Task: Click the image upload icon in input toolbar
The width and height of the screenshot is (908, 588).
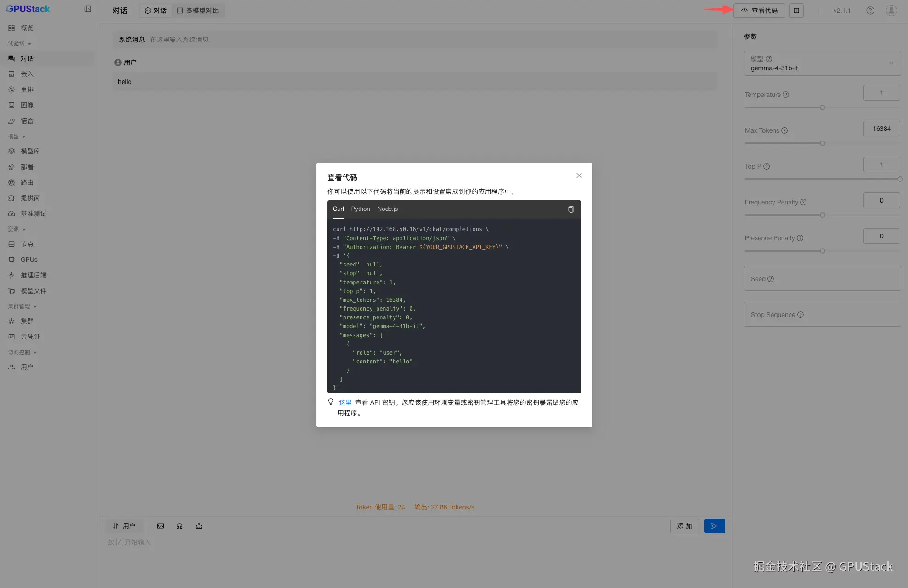Action: pyautogui.click(x=160, y=526)
